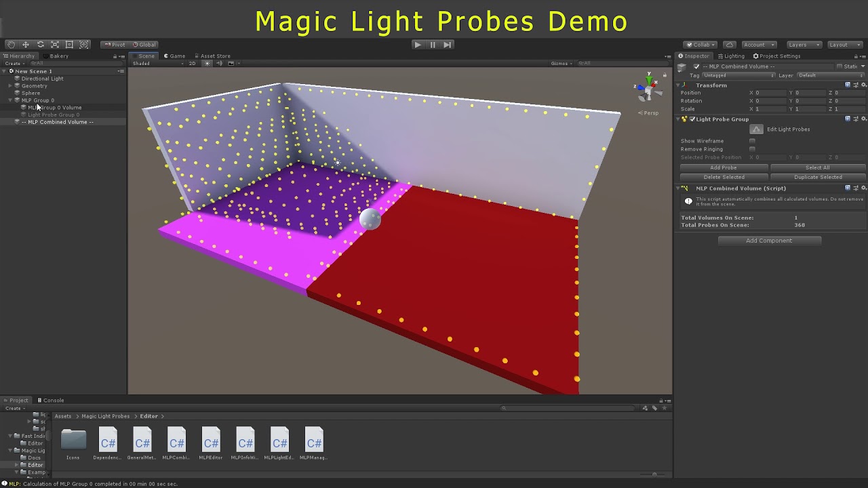This screenshot has width=868, height=488.
Task: Toggle object active checkbox in Inspector
Action: pyautogui.click(x=696, y=66)
